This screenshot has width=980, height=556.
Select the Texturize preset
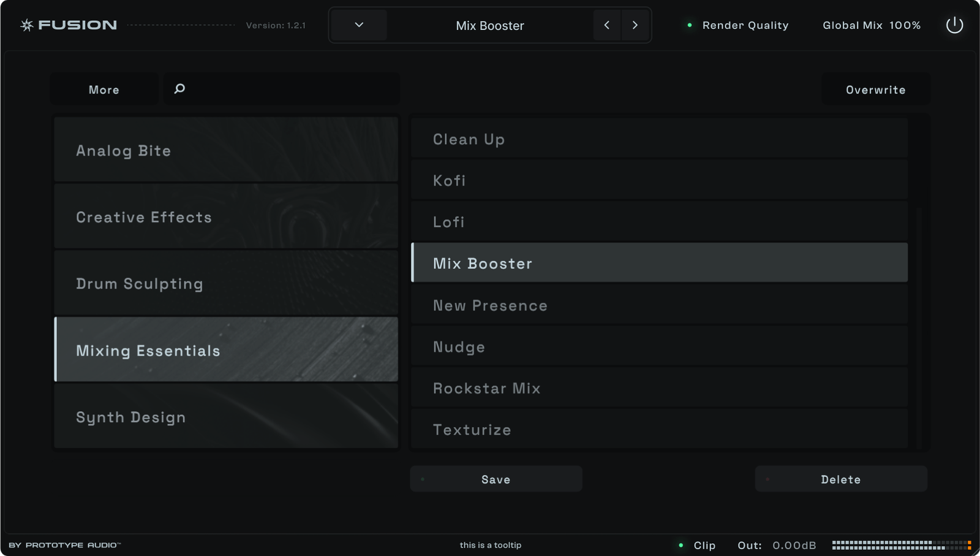point(659,429)
